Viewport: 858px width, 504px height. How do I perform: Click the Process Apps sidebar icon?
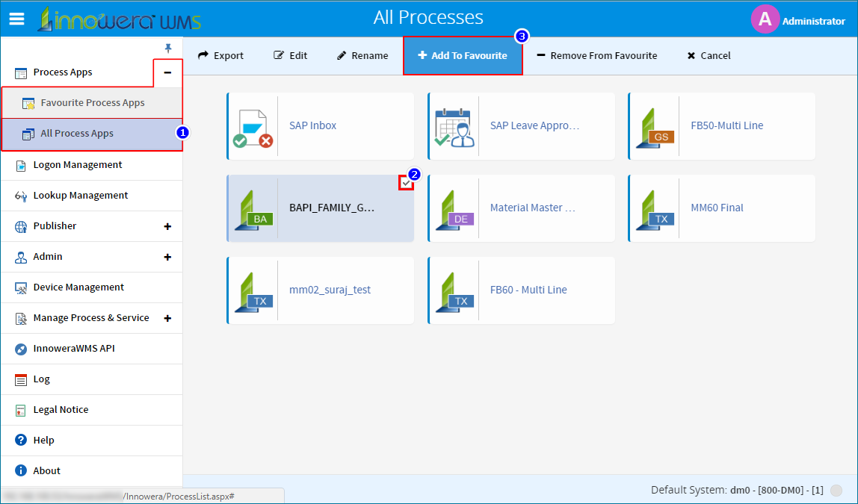(x=21, y=72)
